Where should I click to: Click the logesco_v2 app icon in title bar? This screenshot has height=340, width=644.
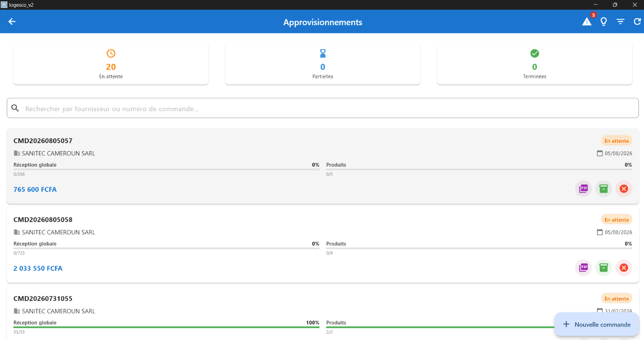pos(4,5)
